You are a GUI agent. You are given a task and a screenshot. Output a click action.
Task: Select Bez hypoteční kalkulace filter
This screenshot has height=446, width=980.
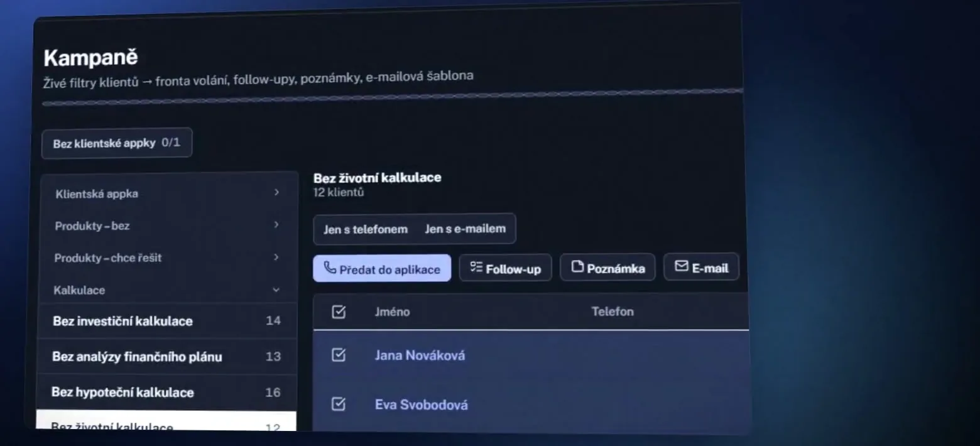pos(166,393)
